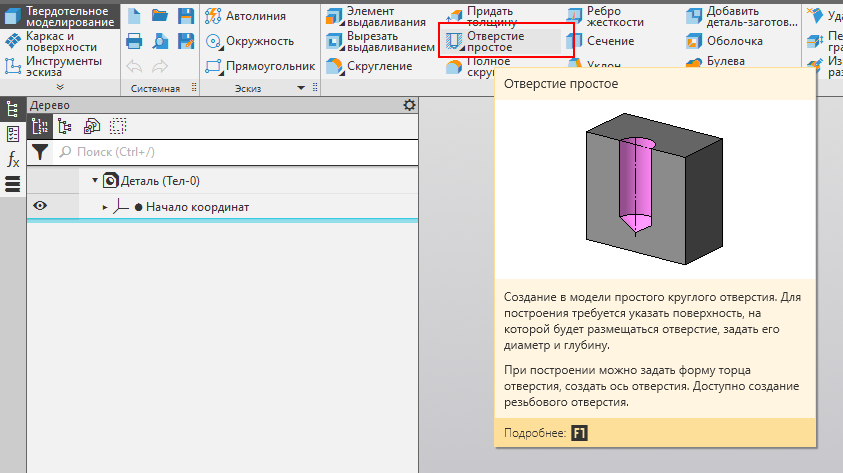Toggle visibility eye for Начало координат
Image resolution: width=843 pixels, height=473 pixels.
click(41, 206)
